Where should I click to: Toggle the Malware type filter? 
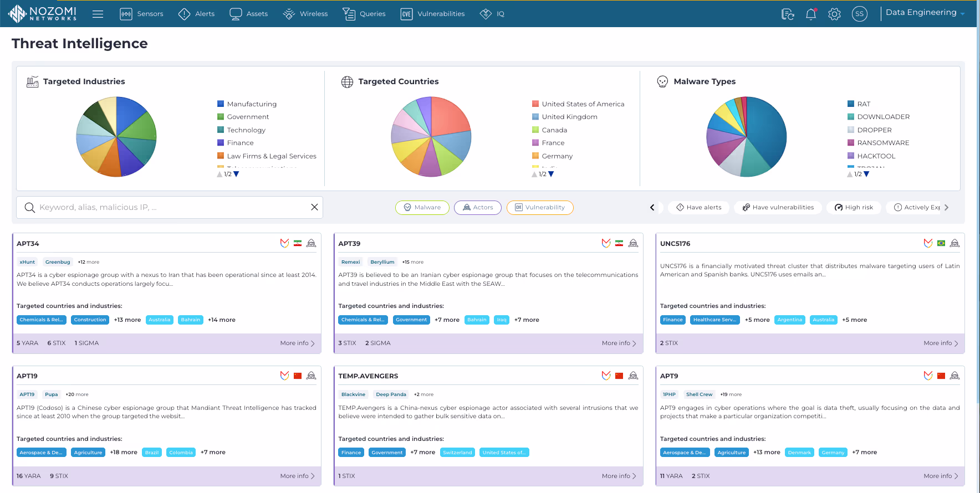(x=422, y=208)
